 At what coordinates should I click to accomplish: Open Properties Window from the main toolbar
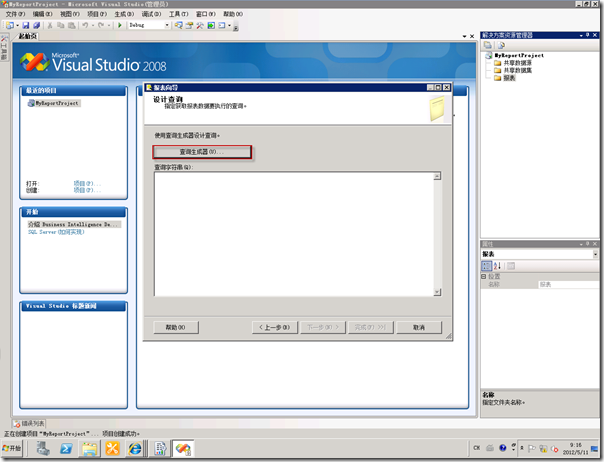pyautogui.click(x=189, y=25)
